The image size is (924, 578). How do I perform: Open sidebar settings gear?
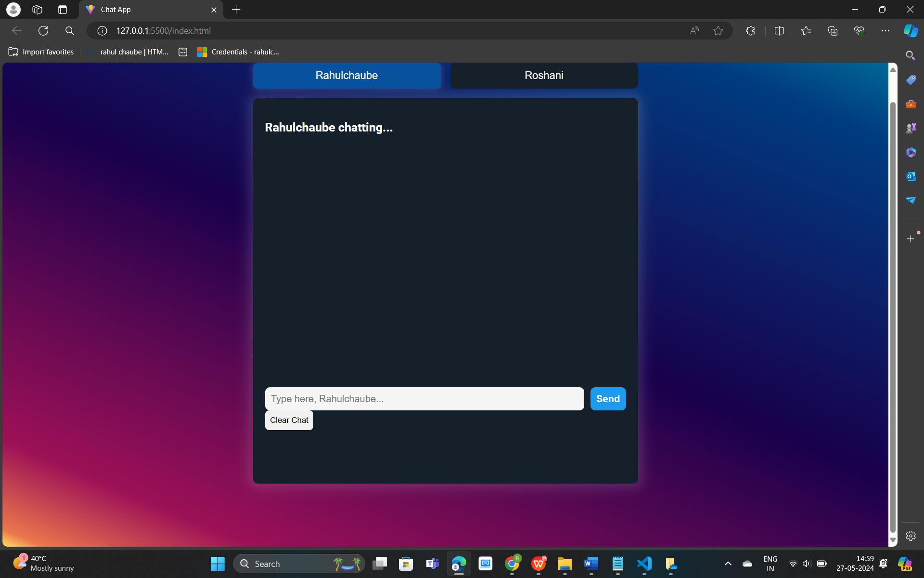click(910, 536)
